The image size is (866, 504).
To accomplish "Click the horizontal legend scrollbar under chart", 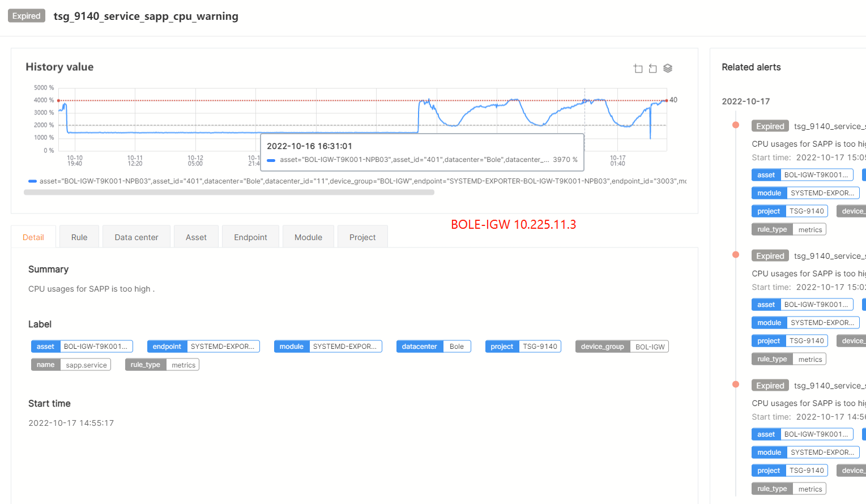I will pyautogui.click(x=229, y=193).
